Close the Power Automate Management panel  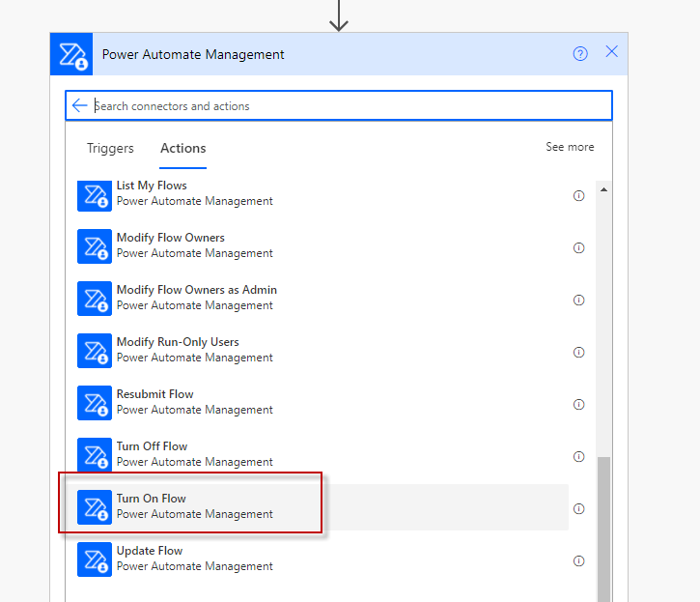[611, 51]
